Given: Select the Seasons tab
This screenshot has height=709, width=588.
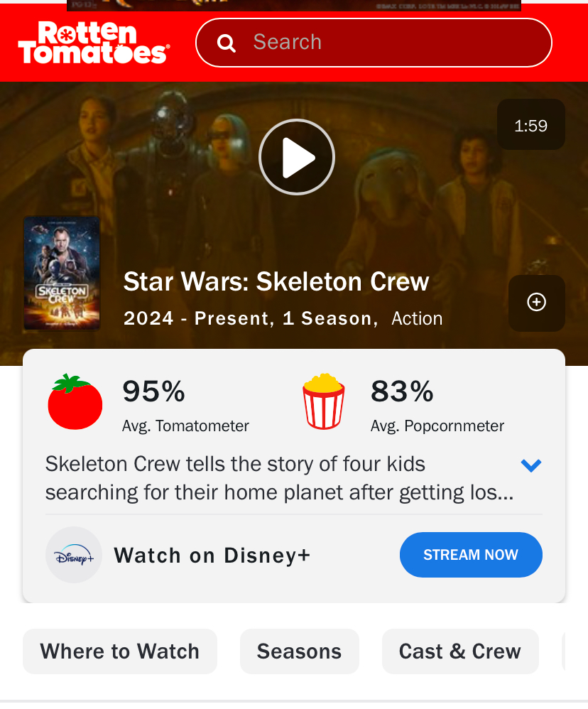Looking at the screenshot, I should [299, 651].
